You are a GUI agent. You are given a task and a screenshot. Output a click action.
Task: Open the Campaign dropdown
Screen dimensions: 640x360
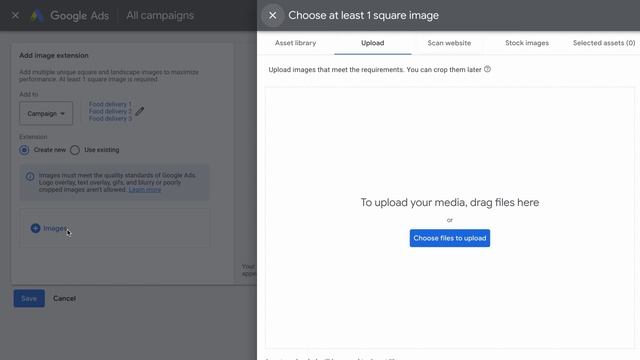coord(46,113)
